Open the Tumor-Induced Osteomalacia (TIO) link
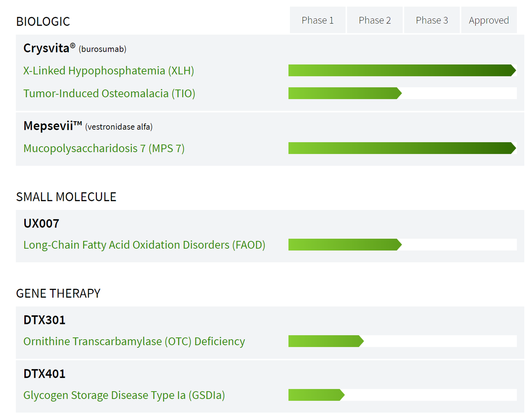The width and height of the screenshot is (532, 417). coord(109,94)
